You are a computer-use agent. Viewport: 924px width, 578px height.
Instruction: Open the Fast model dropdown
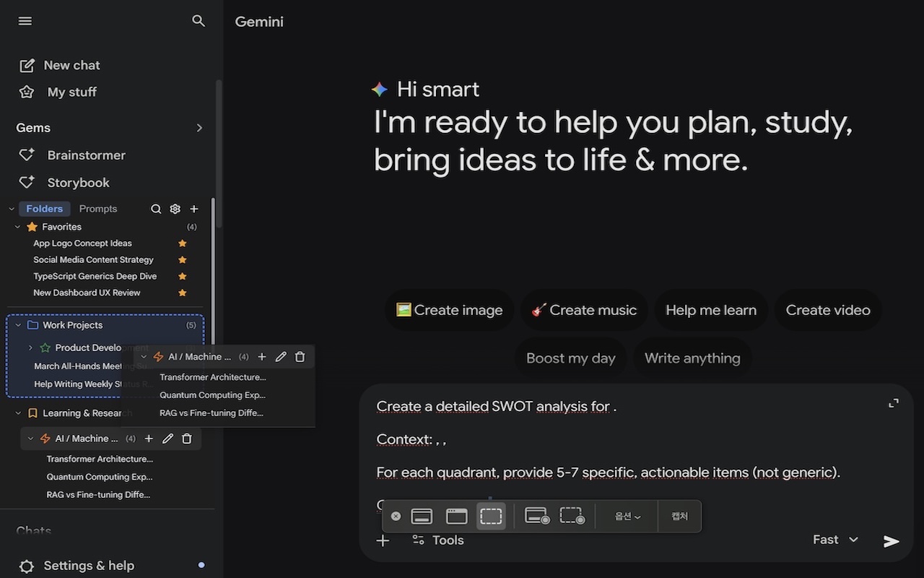[835, 540]
